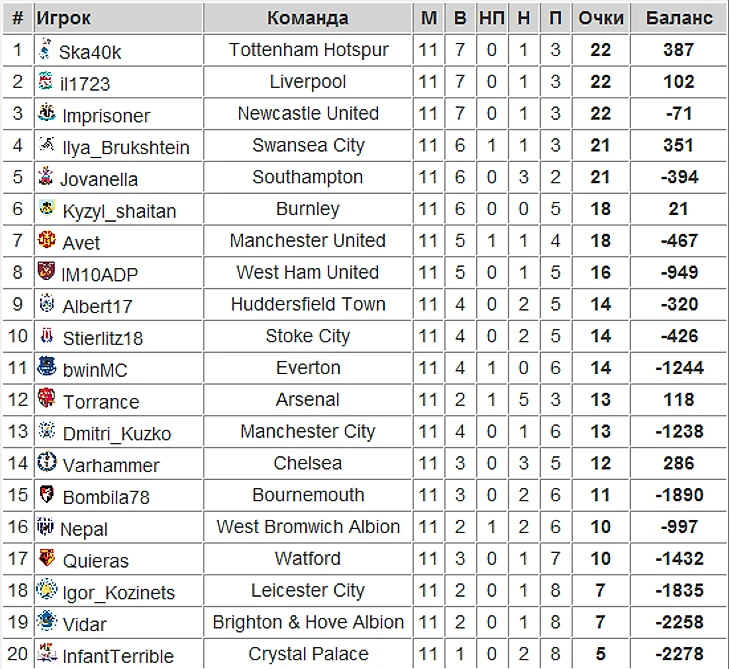Sort table by Очки column header
The width and height of the screenshot is (730, 669).
(601, 18)
